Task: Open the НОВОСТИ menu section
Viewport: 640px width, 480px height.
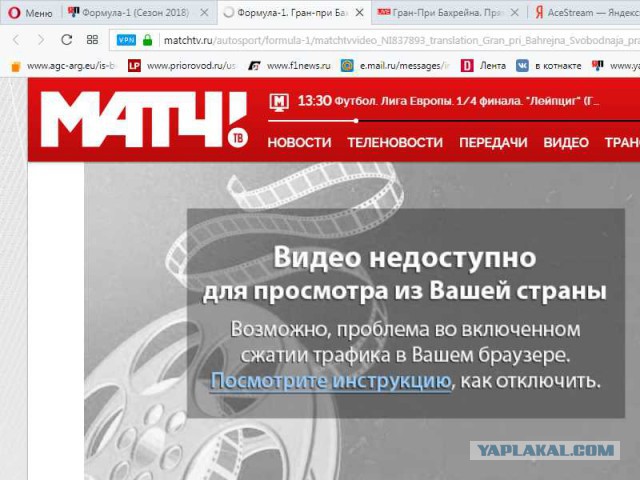Action: [x=299, y=142]
